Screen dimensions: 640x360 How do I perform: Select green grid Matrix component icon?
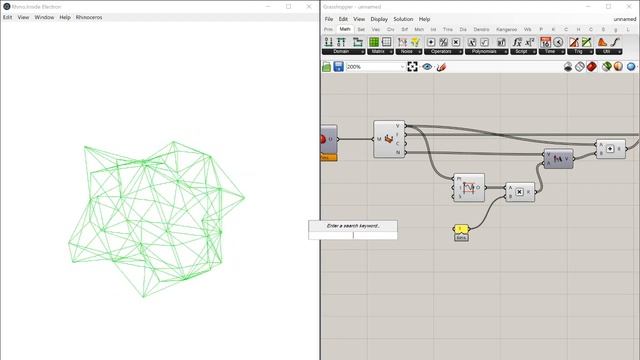374,42
